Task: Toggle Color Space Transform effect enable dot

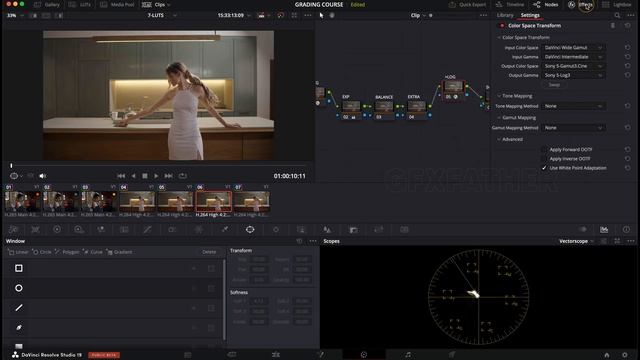Action: 502,26
